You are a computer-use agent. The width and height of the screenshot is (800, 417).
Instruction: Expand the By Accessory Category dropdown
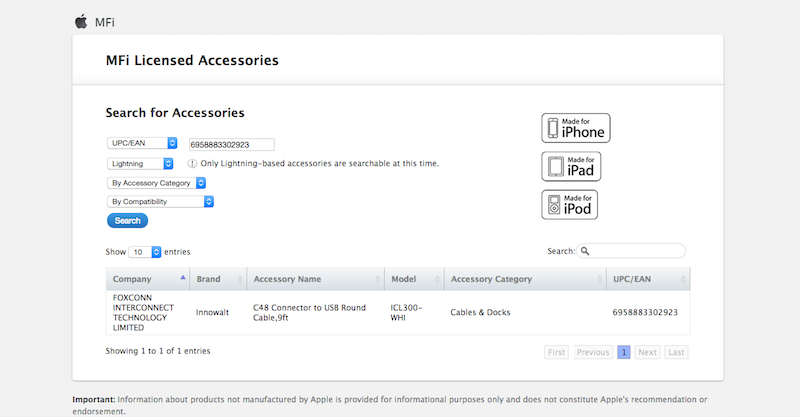point(156,183)
